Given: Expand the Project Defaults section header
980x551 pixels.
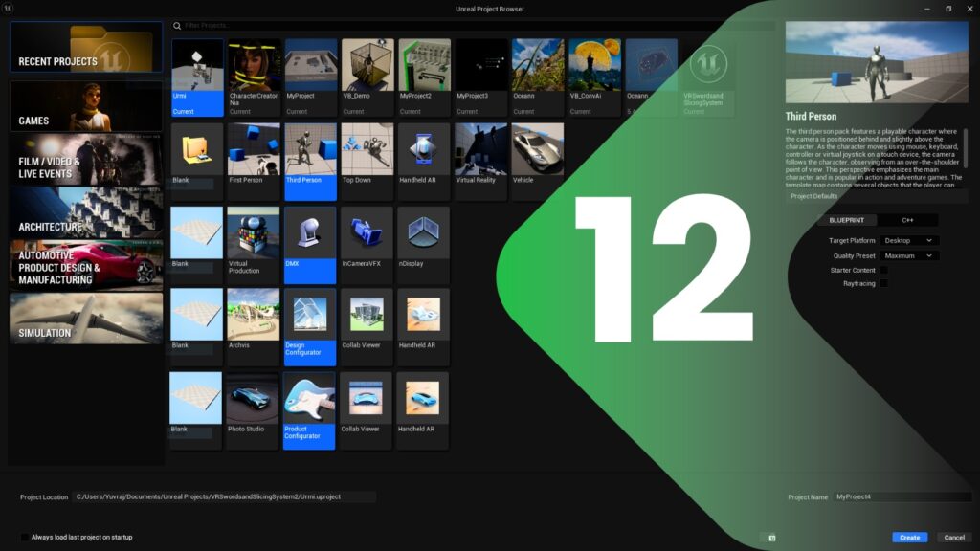Looking at the screenshot, I should [877, 196].
